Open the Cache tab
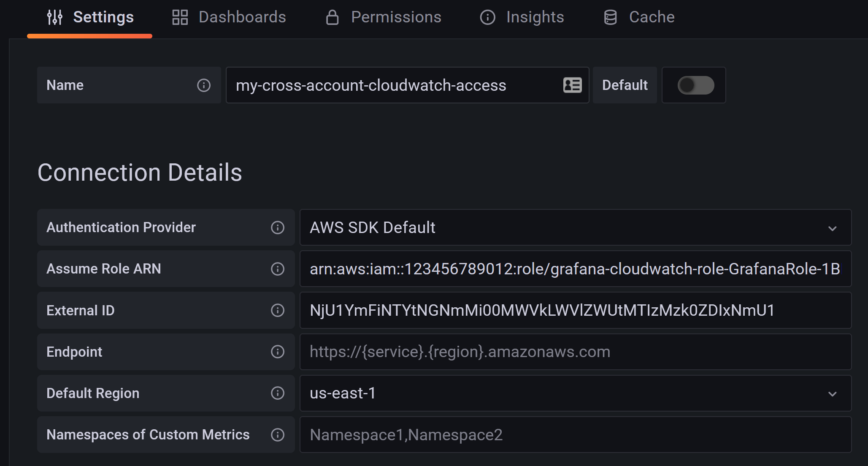The width and height of the screenshot is (868, 466). point(639,17)
